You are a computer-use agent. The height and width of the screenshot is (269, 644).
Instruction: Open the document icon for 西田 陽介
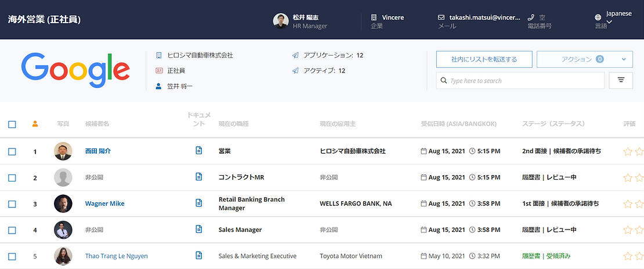(198, 151)
